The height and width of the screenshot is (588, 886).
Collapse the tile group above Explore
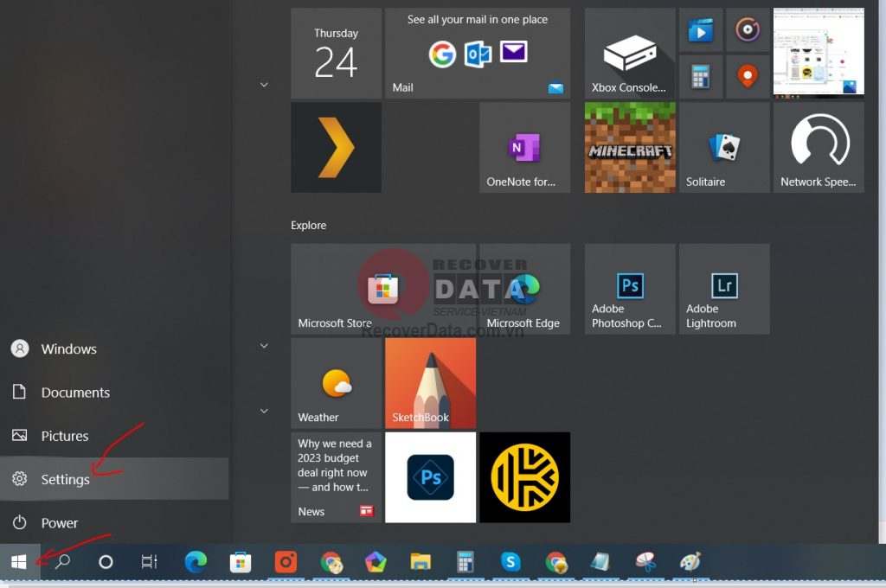pos(264,84)
